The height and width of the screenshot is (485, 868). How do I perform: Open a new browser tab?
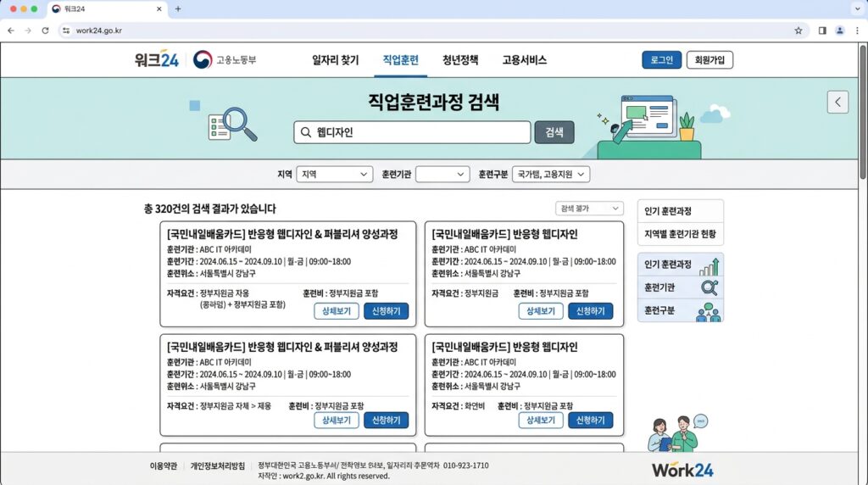(178, 8)
